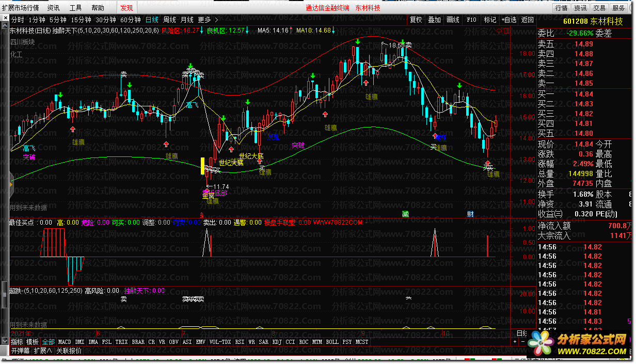Click the 叠加 overlay toolbar button
The height and width of the screenshot is (364, 636).
(434, 20)
